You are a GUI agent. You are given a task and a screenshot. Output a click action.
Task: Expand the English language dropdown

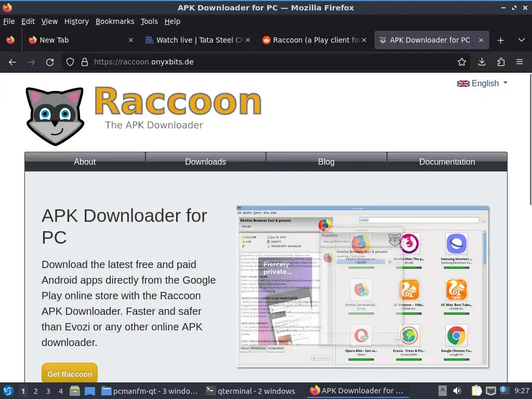[x=482, y=84]
